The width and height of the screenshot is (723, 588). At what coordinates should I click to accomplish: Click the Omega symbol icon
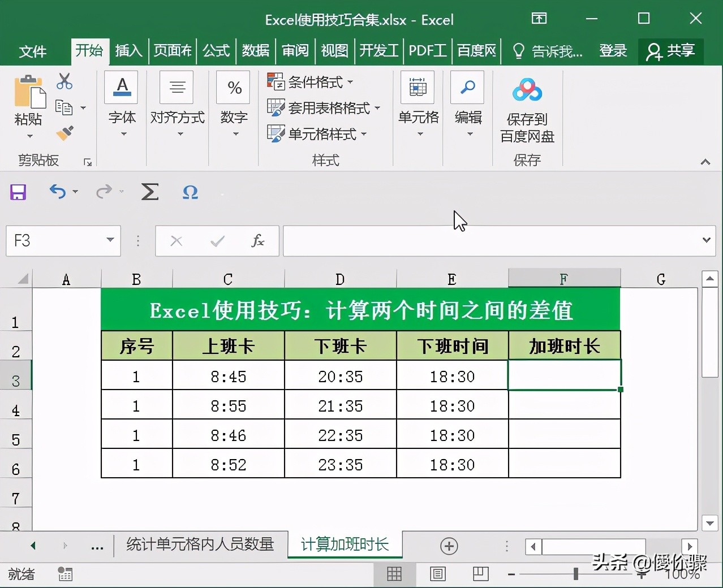[x=190, y=192]
